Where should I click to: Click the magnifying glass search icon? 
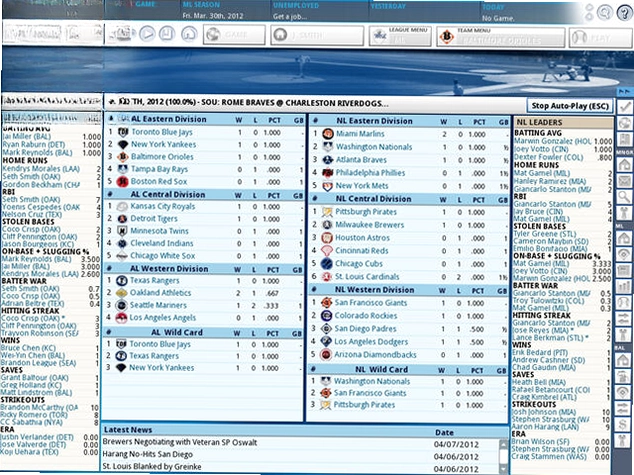(625, 197)
